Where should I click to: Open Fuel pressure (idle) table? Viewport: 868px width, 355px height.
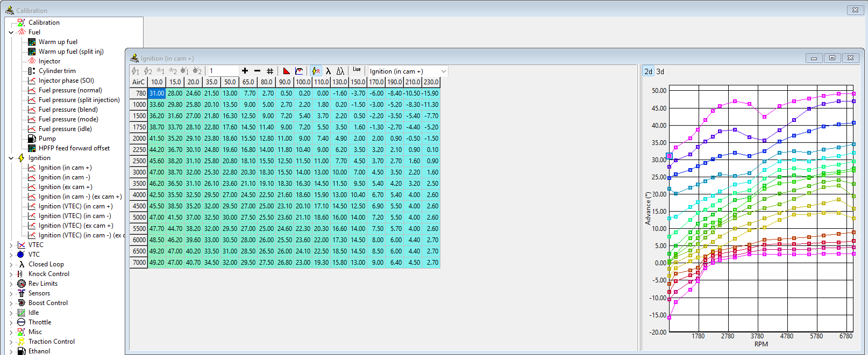coord(65,129)
